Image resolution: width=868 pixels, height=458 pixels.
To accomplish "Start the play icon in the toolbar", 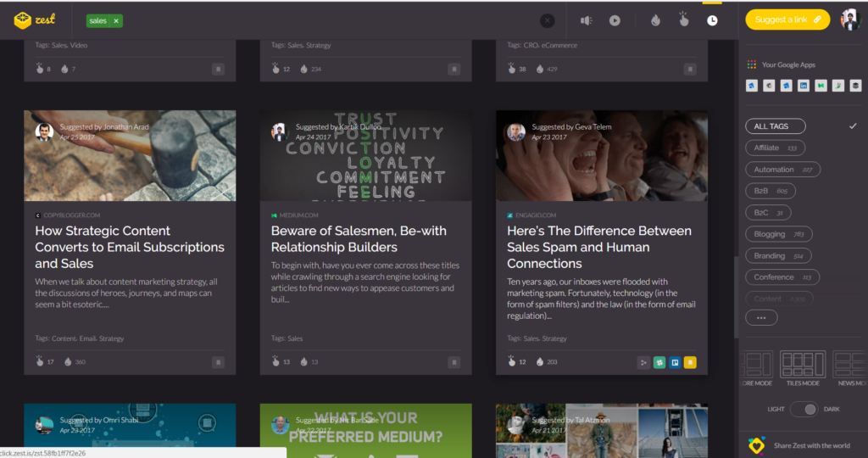I will (615, 20).
